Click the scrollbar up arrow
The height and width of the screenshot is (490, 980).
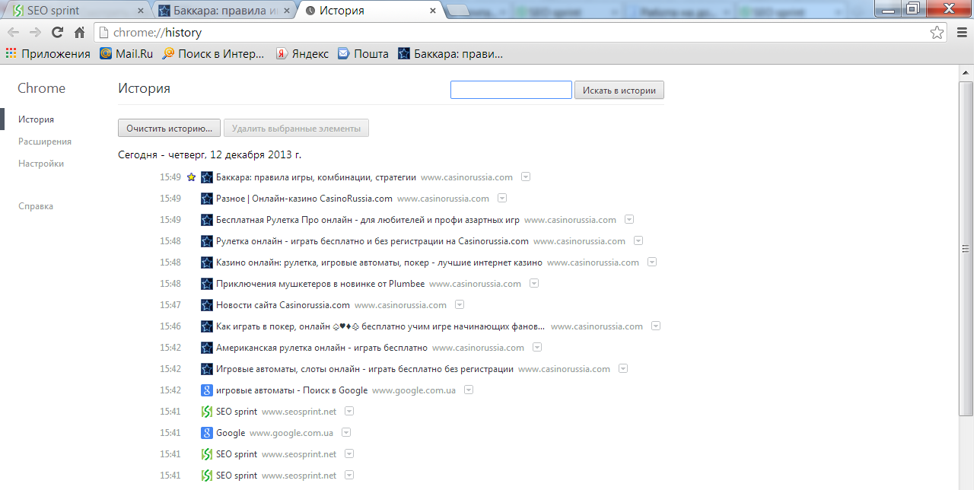966,72
